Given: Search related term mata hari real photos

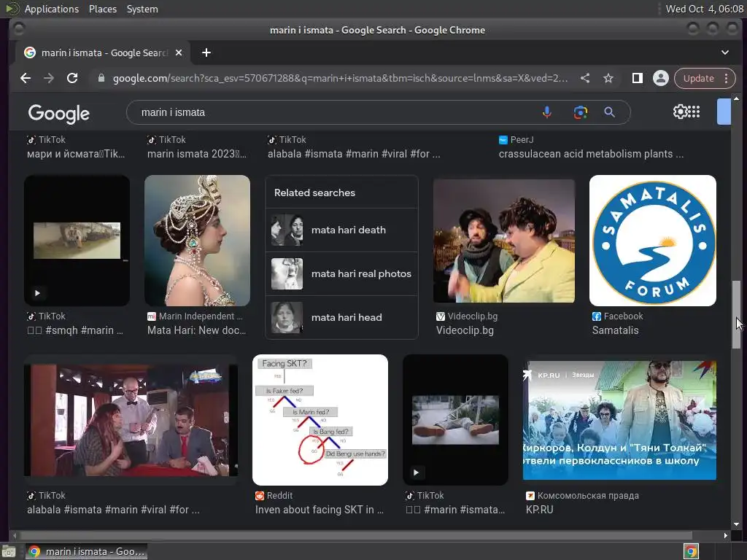Looking at the screenshot, I should [x=341, y=274].
